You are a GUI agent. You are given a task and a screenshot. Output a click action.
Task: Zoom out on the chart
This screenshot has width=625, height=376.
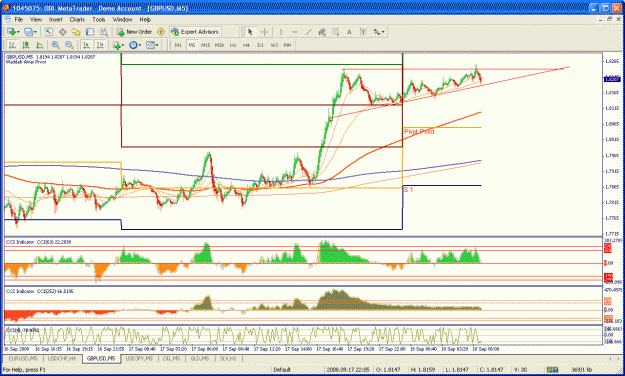coord(69,45)
